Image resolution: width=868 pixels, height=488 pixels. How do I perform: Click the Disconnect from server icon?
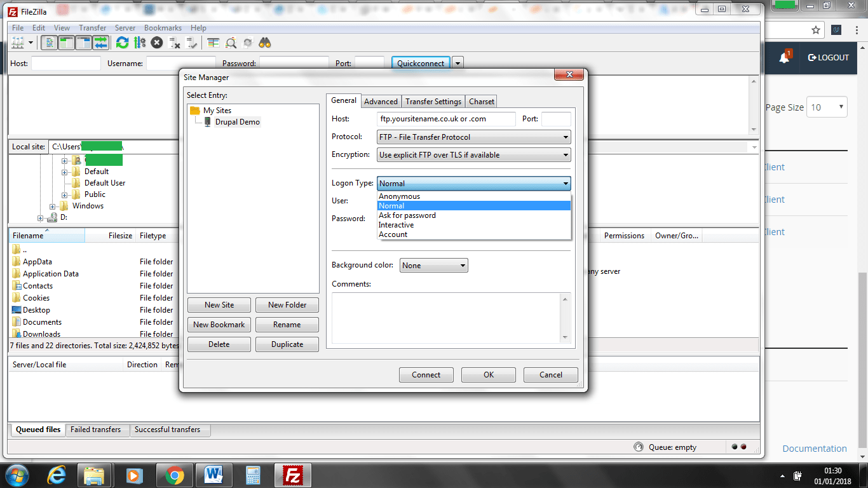pyautogui.click(x=174, y=43)
